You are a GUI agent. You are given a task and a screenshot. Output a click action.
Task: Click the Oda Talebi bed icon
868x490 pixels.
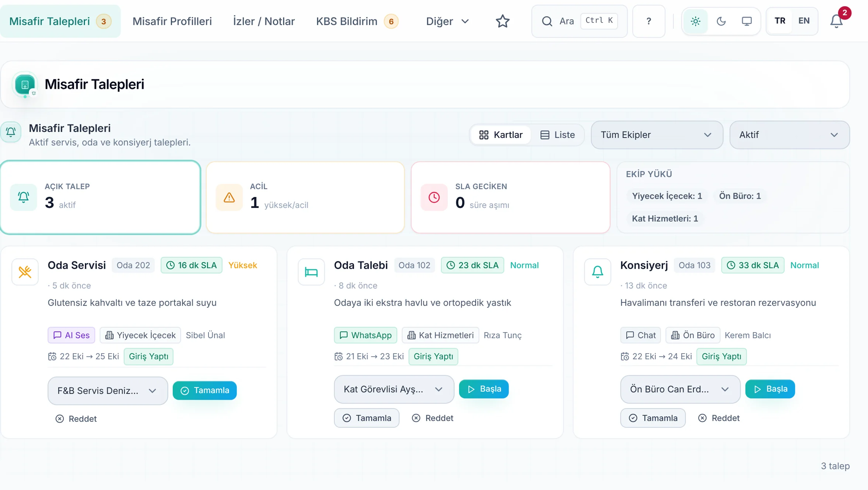[311, 272]
